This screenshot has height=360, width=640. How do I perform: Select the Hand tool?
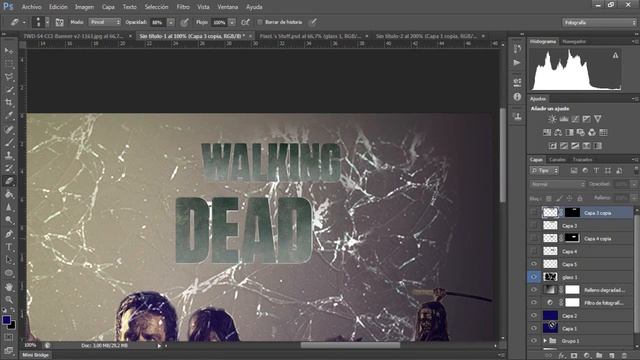(x=9, y=287)
